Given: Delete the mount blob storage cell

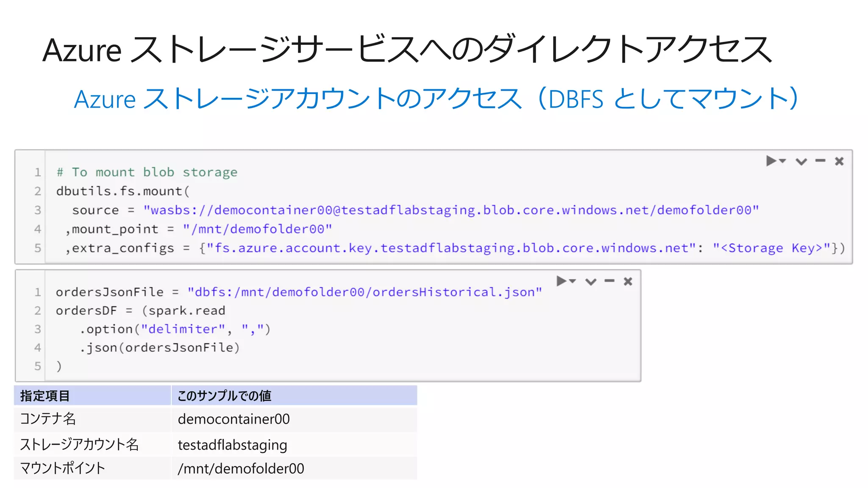Looking at the screenshot, I should pos(839,161).
